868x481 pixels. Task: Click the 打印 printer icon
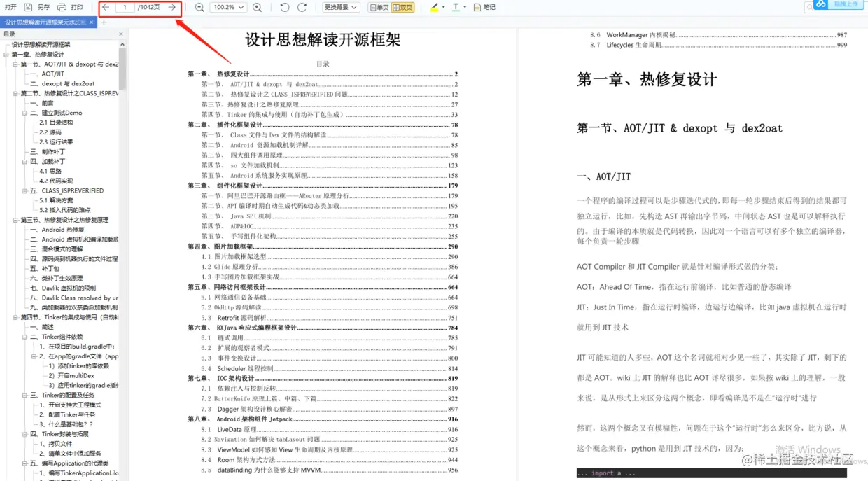pos(62,7)
